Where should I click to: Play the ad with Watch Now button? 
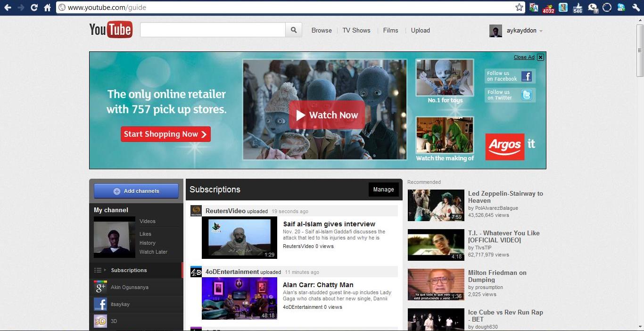[x=327, y=115]
